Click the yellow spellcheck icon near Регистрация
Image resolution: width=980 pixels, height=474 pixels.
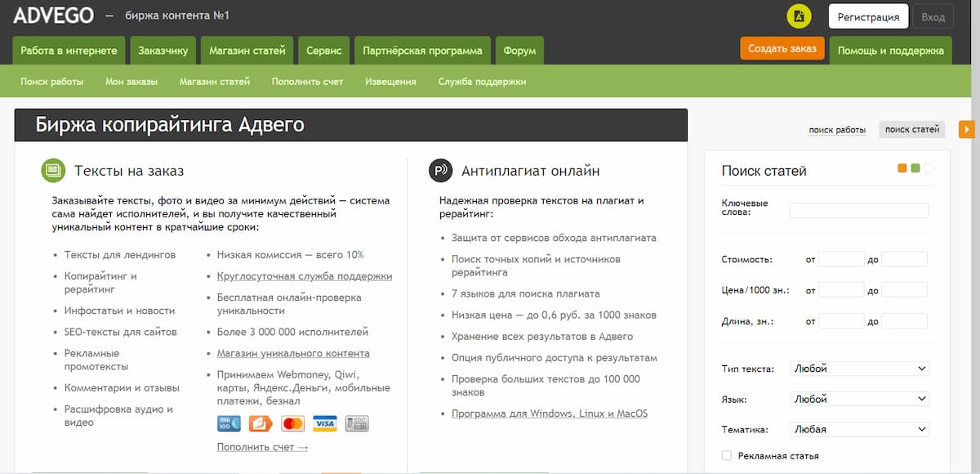coord(799,16)
